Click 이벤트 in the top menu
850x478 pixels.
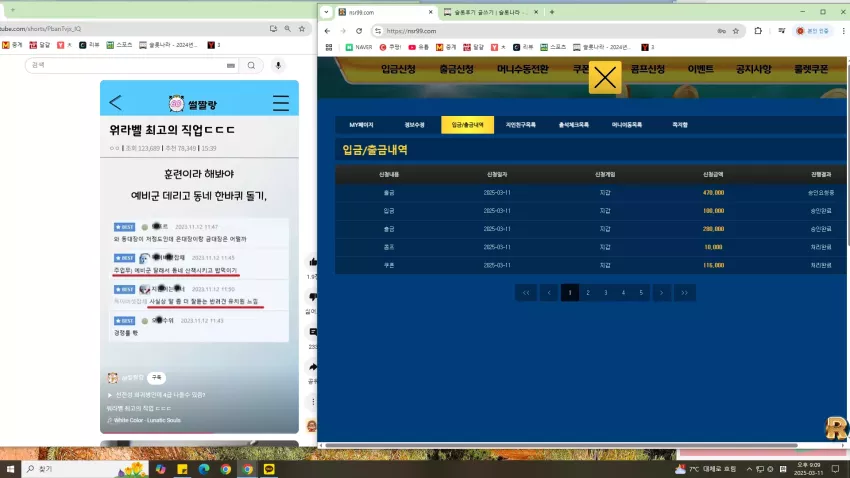pos(700,69)
